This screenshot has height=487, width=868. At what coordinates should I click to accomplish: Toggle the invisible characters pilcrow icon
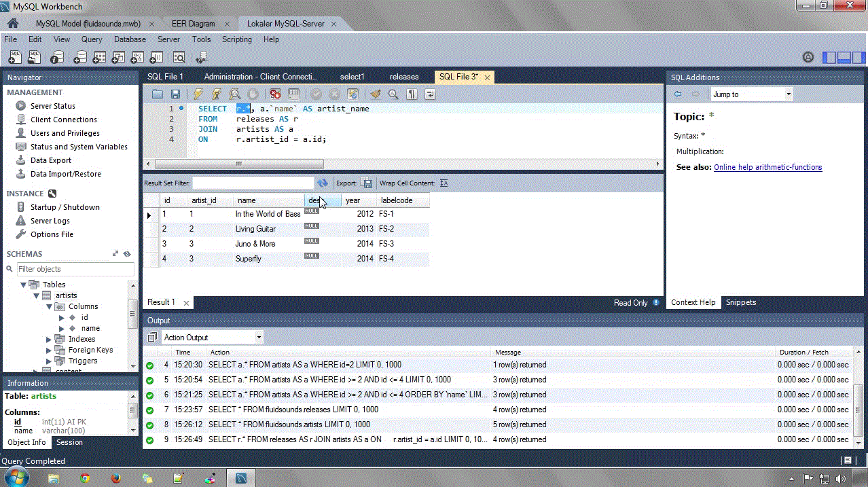coord(412,94)
